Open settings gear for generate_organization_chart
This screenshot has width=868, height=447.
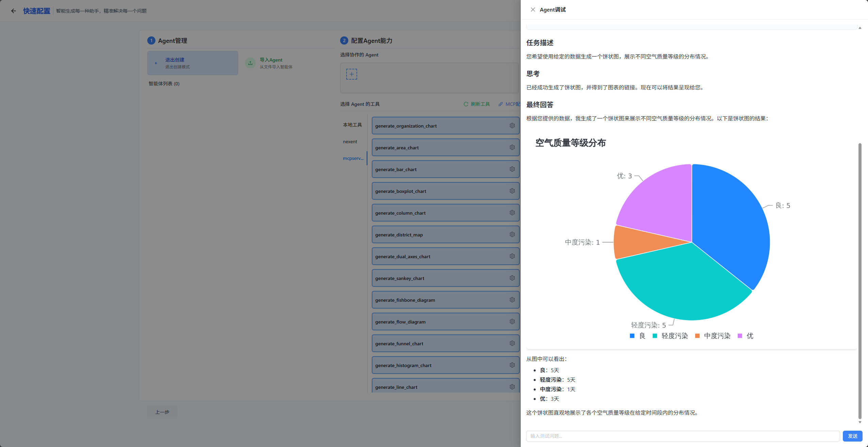(512, 126)
